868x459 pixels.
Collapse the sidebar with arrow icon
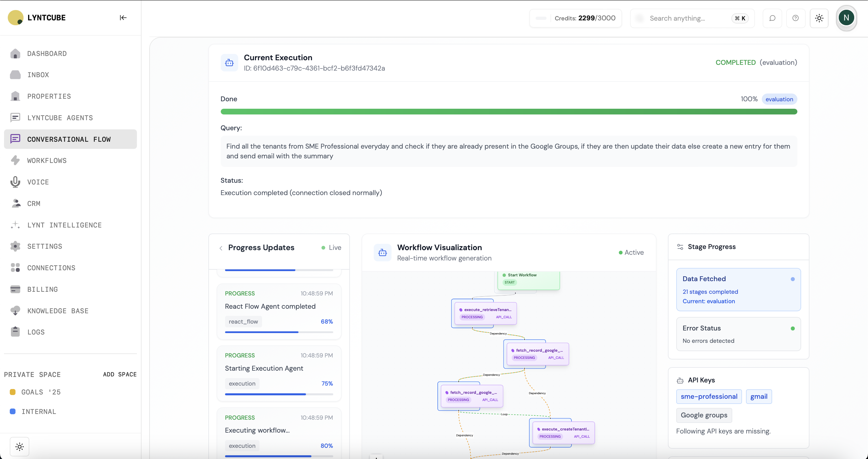point(123,18)
